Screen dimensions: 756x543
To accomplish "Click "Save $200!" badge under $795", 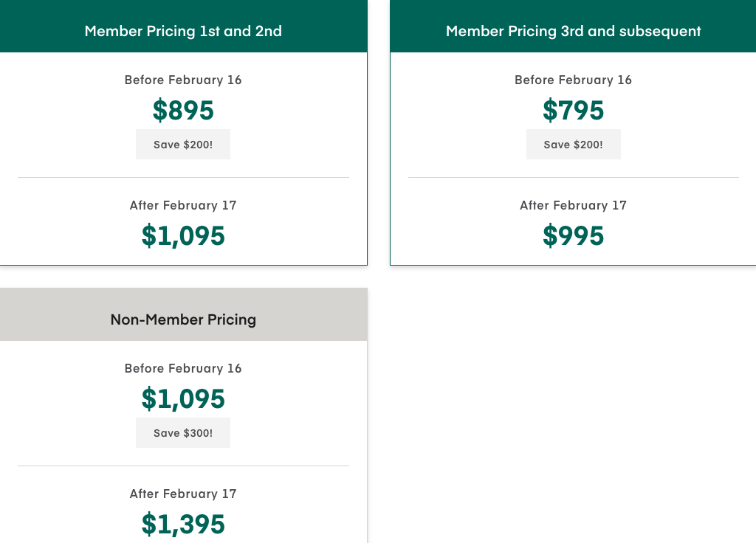I will tap(573, 145).
